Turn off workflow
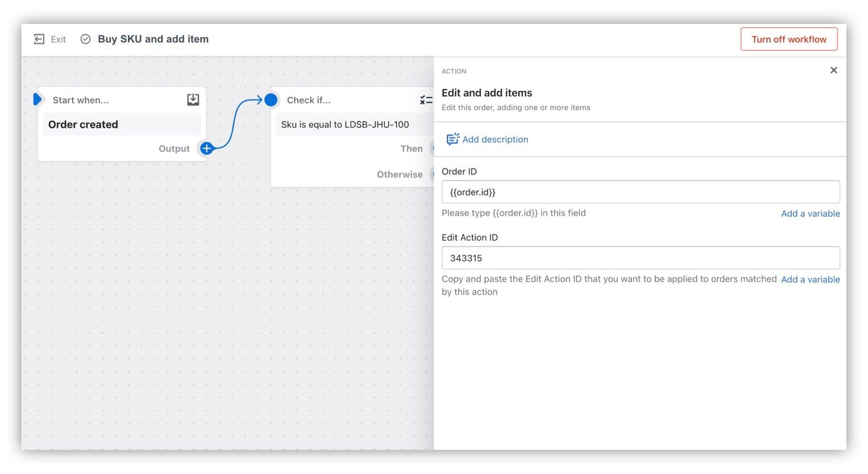Screen dimensions: 868x474 (789, 39)
